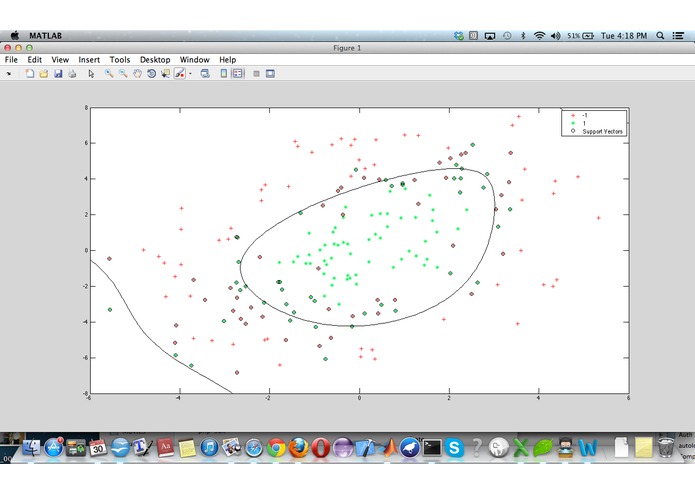This screenshot has width=695, height=494.
Task: Toggle the Insert Legend toolbar button
Action: coord(238,74)
